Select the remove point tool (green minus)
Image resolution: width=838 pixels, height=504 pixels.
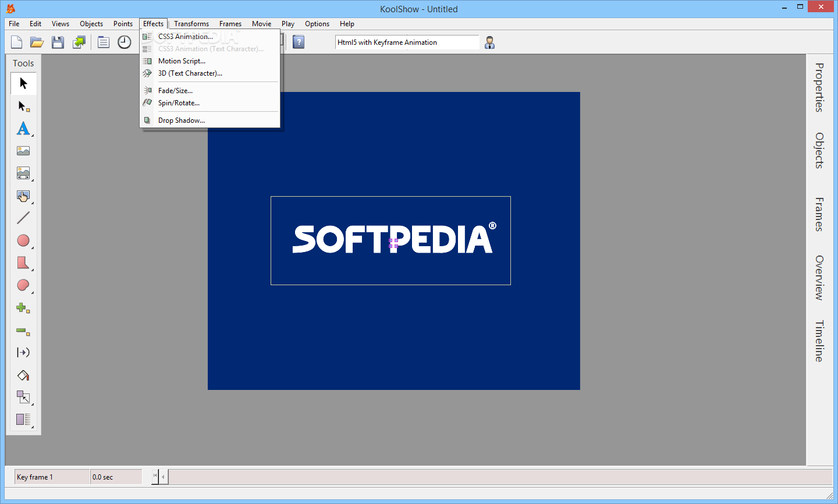pos(23,331)
